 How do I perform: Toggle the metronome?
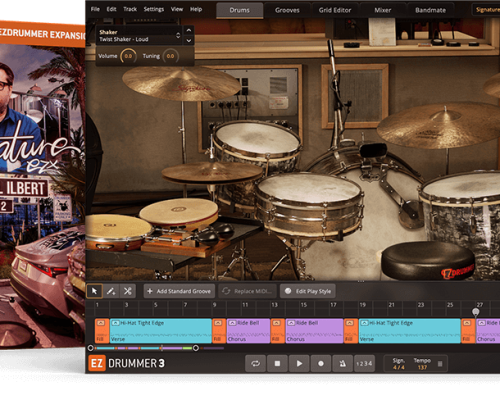click(342, 363)
